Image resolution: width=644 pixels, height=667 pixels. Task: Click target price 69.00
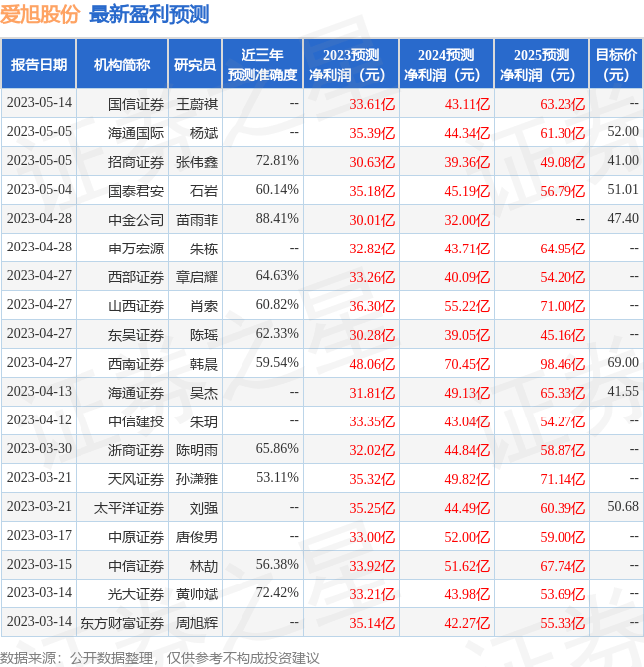click(623, 363)
